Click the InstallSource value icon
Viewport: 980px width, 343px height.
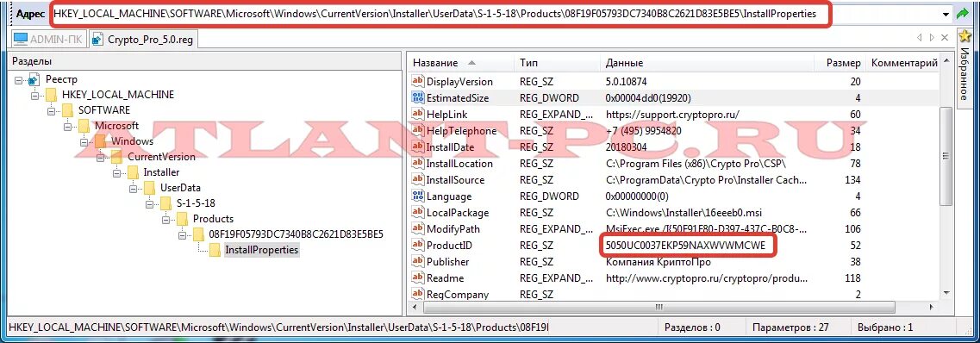[x=417, y=179]
